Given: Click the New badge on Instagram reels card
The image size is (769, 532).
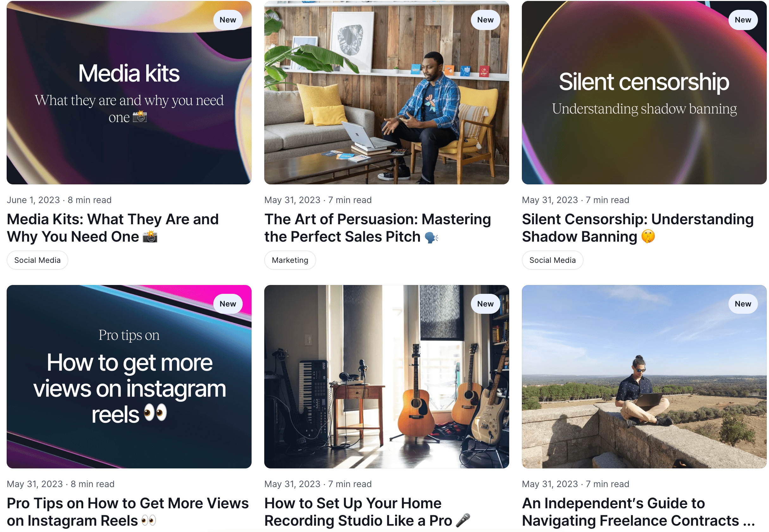Looking at the screenshot, I should click(228, 304).
